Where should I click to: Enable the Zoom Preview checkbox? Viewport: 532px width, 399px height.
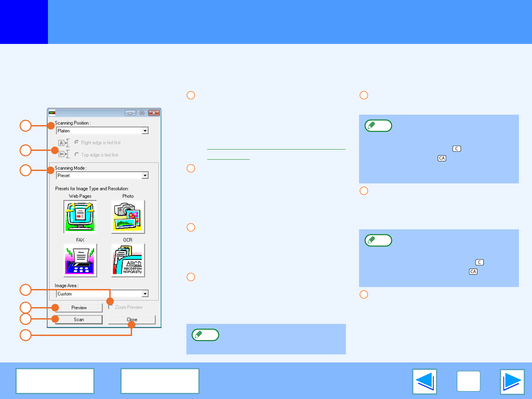pos(110,307)
